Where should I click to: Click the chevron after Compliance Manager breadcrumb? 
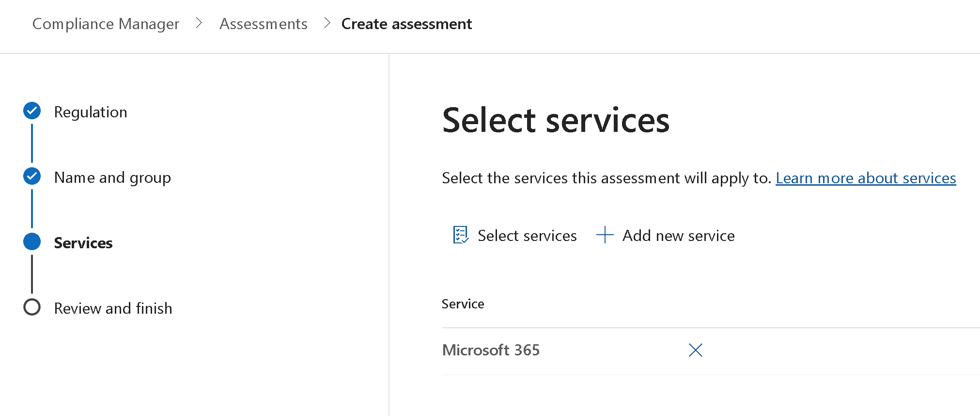click(x=199, y=23)
